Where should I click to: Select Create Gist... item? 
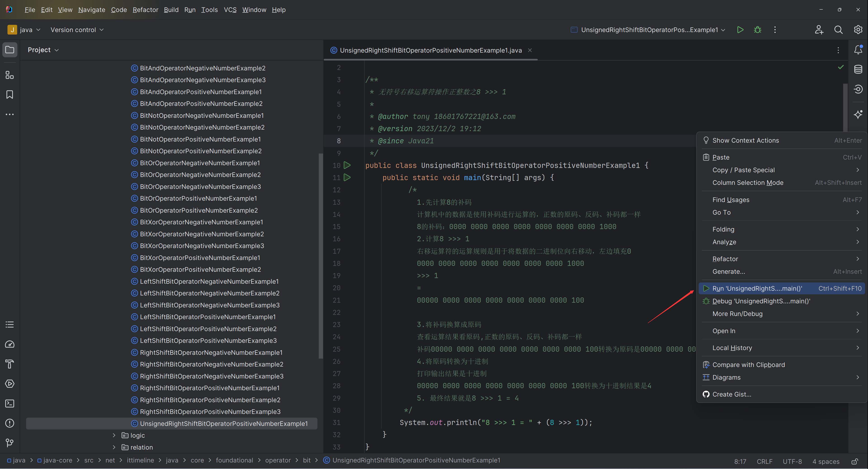(x=782, y=394)
